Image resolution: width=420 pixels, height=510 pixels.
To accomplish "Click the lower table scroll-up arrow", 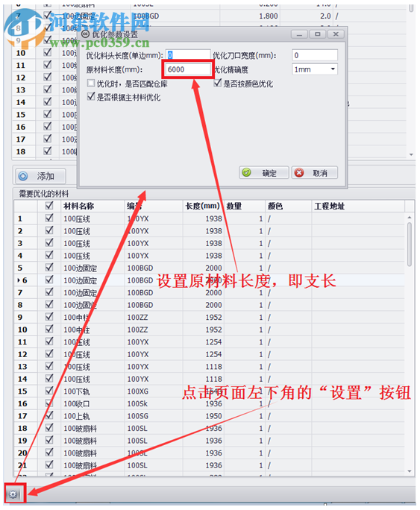I will (x=410, y=217).
